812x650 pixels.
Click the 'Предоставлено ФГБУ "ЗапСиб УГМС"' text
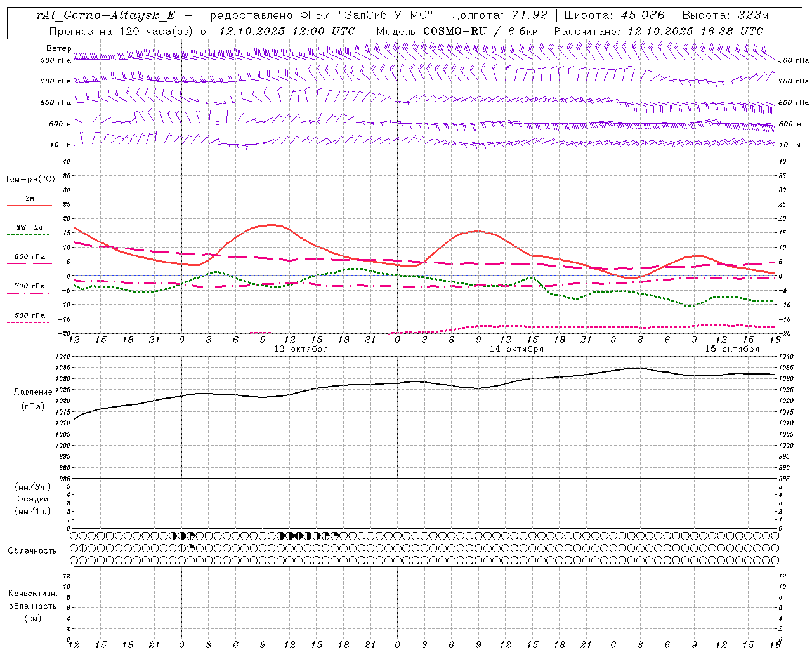(316, 15)
